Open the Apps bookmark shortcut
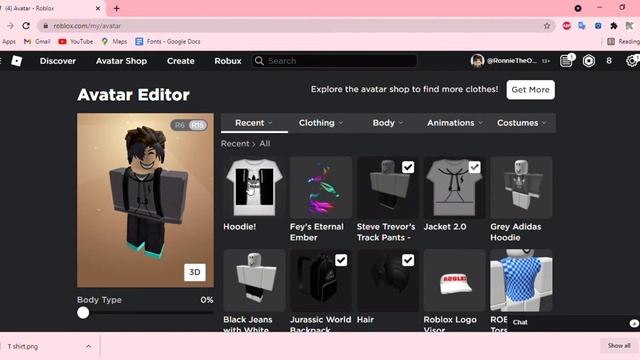Viewport: 640px width, 360px height. pyautogui.click(x=9, y=42)
